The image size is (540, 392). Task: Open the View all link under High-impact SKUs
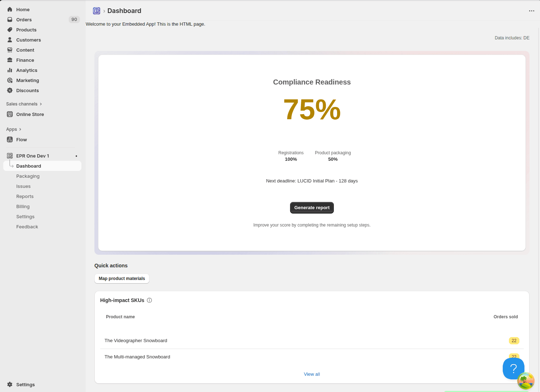(x=311, y=374)
